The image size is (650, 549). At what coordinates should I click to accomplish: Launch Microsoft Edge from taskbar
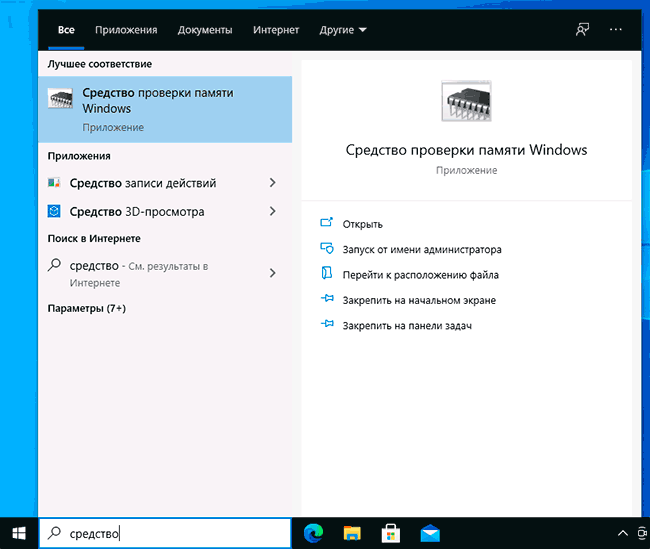(314, 533)
